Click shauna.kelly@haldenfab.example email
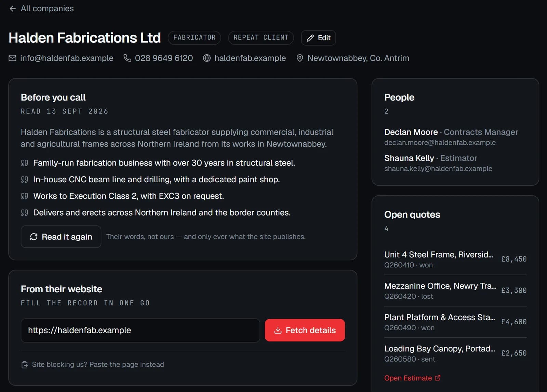The image size is (547, 392). 438,169
